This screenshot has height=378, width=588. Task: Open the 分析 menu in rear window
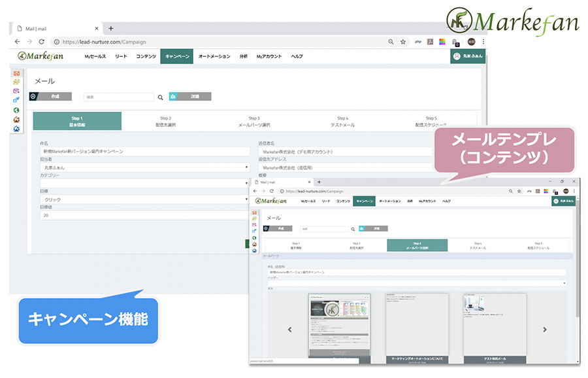click(x=244, y=56)
